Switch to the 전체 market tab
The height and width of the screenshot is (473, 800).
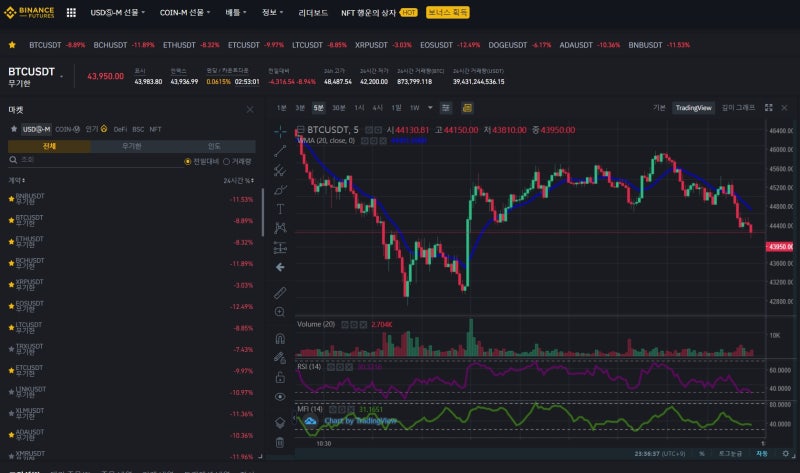coord(49,146)
